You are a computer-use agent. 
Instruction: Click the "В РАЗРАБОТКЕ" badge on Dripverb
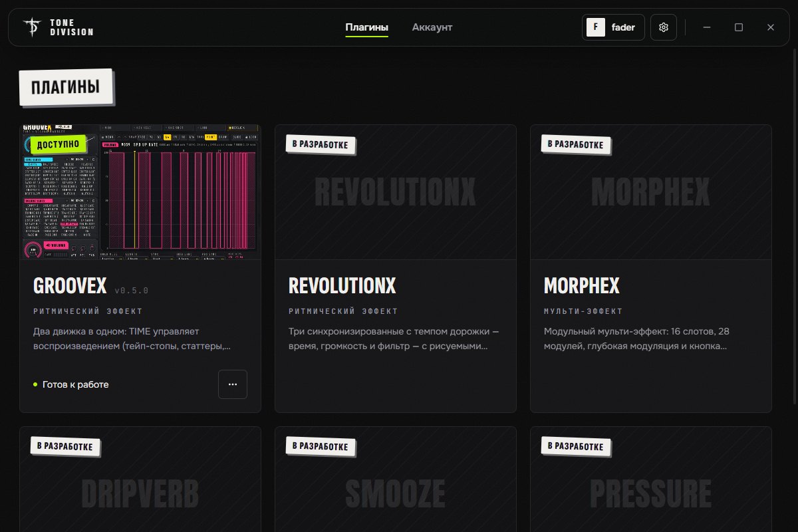65,446
